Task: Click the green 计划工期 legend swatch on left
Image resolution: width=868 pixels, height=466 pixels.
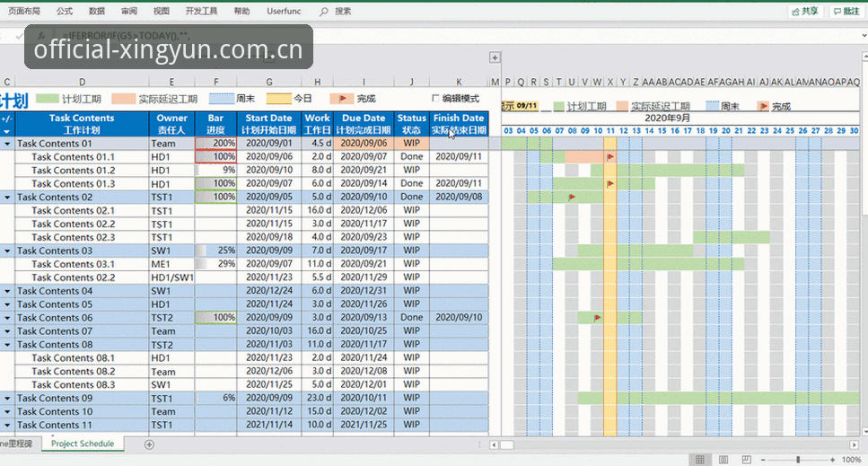Action: pyautogui.click(x=48, y=99)
